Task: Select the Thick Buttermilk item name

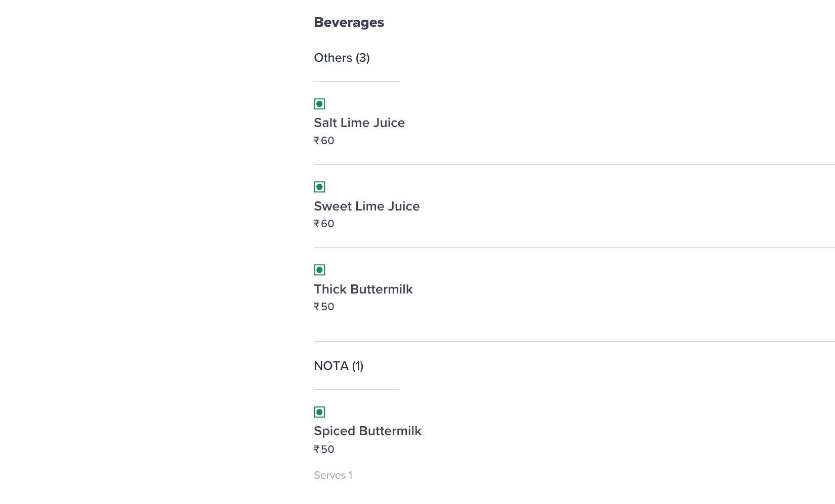Action: [363, 289]
